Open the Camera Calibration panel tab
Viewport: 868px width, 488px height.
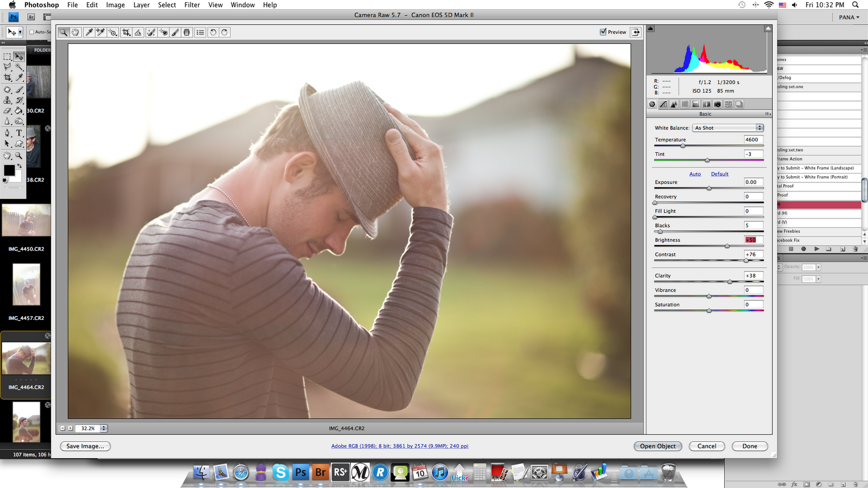pos(717,104)
